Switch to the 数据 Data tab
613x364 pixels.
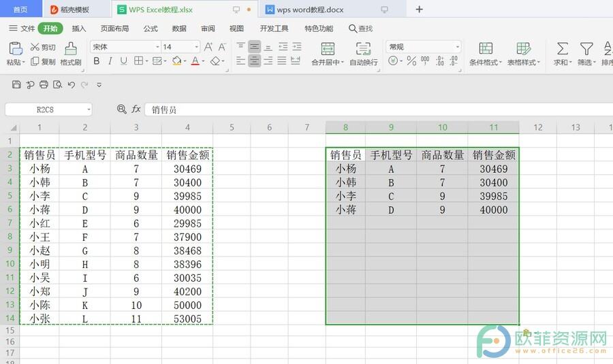pos(179,29)
